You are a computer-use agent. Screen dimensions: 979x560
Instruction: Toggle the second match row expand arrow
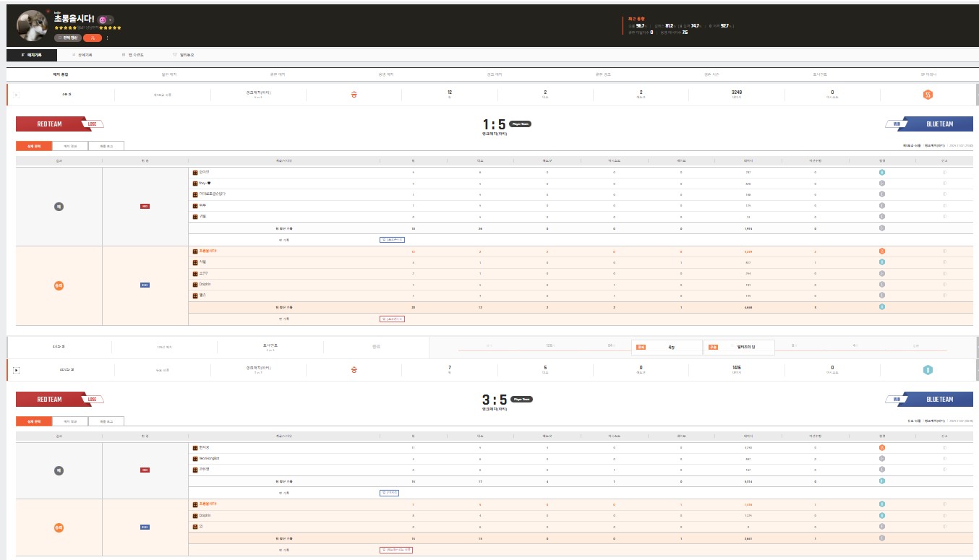(x=16, y=370)
